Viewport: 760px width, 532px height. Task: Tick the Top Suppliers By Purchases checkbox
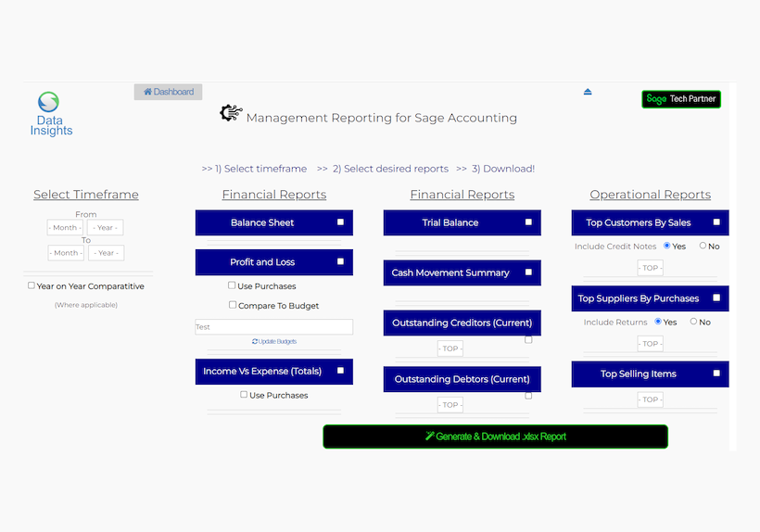(x=716, y=298)
